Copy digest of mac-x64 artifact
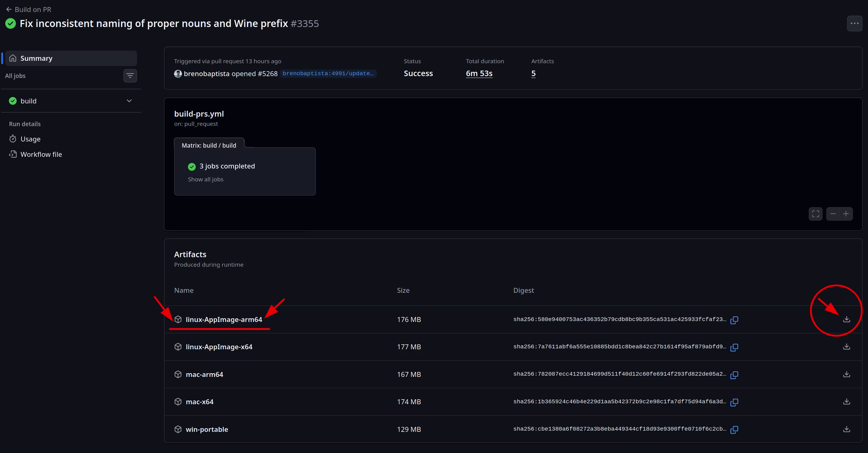The height and width of the screenshot is (453, 868). coord(734,402)
